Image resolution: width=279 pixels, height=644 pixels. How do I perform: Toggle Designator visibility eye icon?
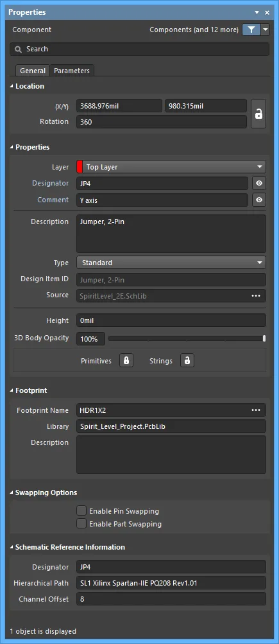click(259, 183)
